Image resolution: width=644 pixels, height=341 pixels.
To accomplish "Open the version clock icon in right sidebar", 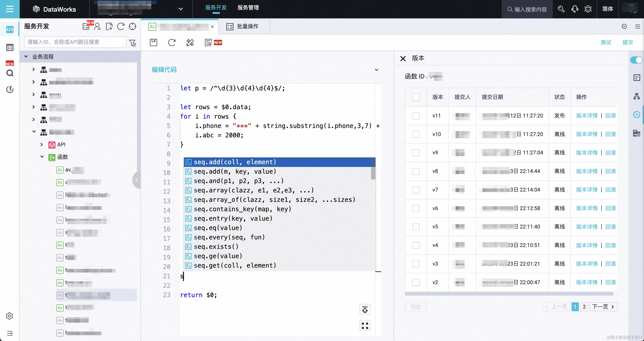I will point(636,115).
